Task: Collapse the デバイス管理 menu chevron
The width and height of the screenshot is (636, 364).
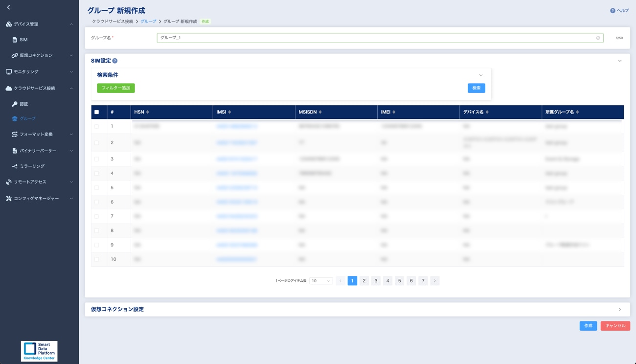Action: pos(71,24)
